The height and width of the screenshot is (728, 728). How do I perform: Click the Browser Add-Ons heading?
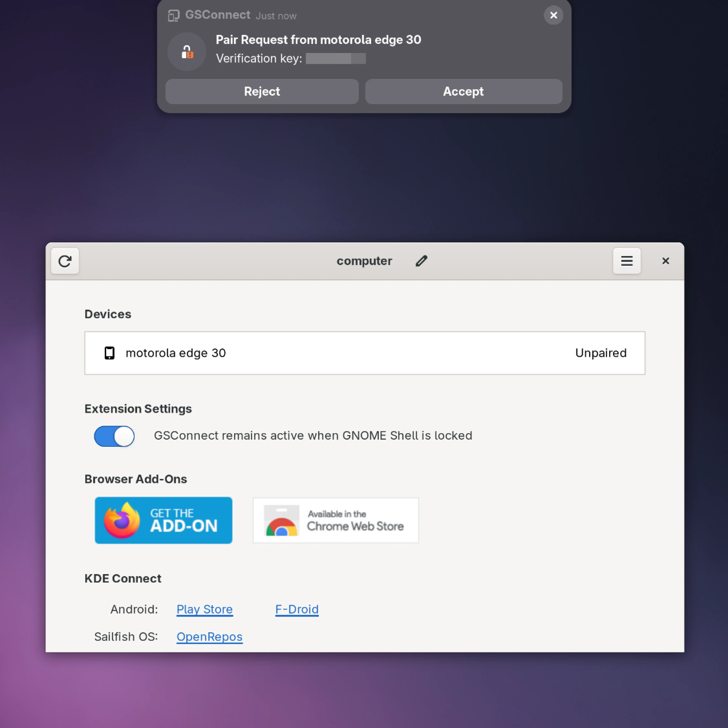(136, 479)
